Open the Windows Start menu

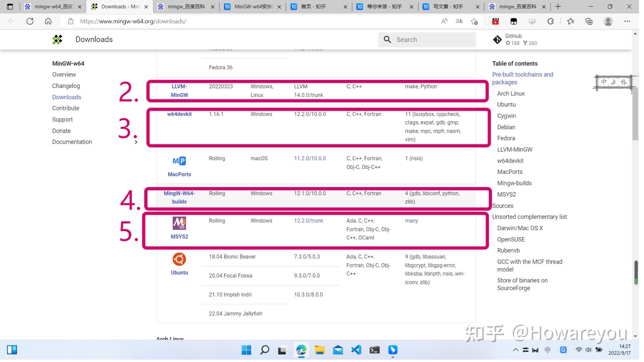[246, 350]
